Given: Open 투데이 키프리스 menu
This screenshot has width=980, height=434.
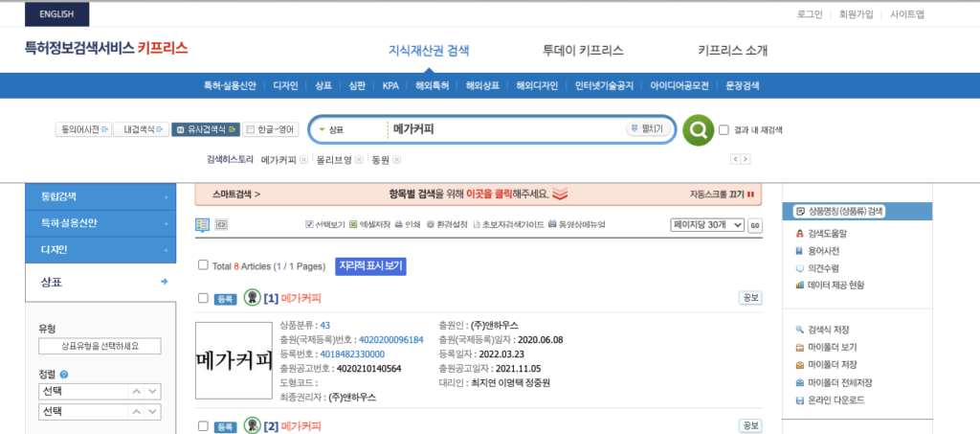Looking at the screenshot, I should pos(583,51).
